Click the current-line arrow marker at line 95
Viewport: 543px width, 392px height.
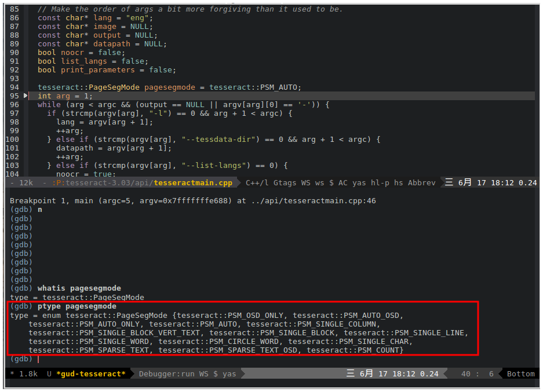25,96
